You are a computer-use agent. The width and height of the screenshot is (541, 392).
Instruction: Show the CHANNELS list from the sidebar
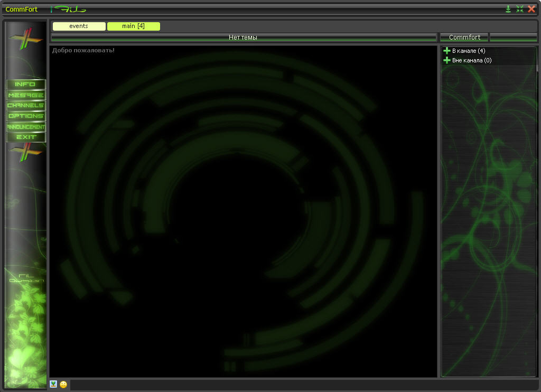pos(26,105)
